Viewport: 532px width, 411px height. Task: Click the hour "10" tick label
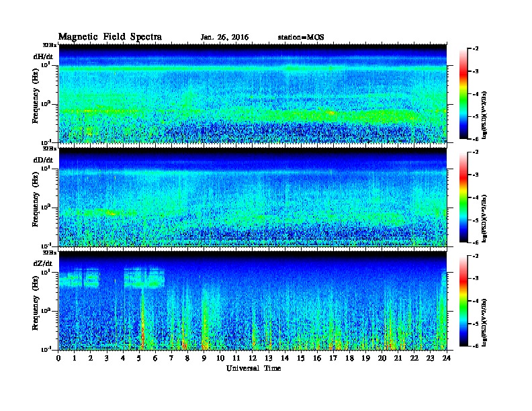tap(220, 358)
